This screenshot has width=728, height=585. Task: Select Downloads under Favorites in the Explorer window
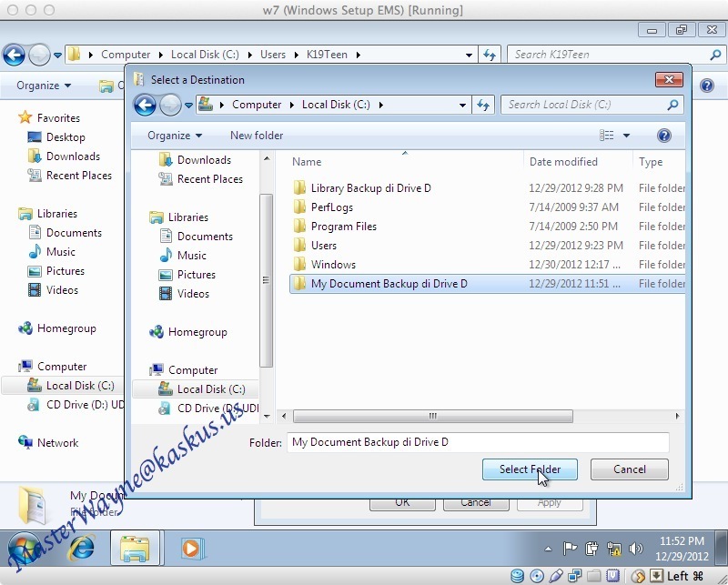(x=64, y=156)
